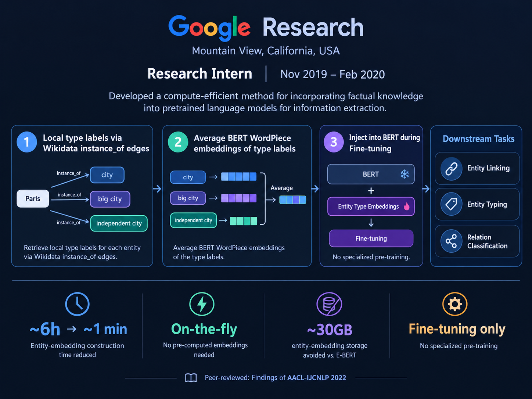Click the 'No specialized pre-training.' caption in step 3
This screenshot has width=532, height=399.
point(371,257)
